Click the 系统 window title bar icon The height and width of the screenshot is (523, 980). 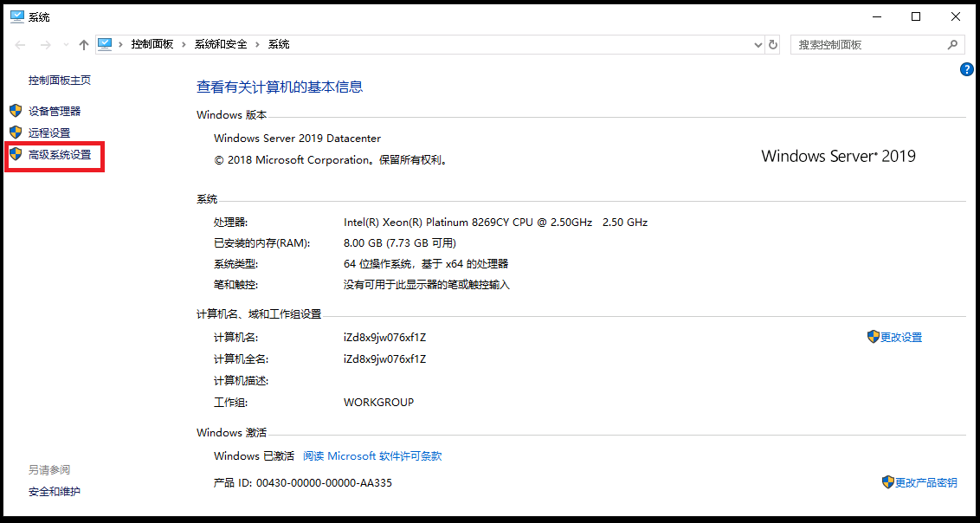[17, 16]
